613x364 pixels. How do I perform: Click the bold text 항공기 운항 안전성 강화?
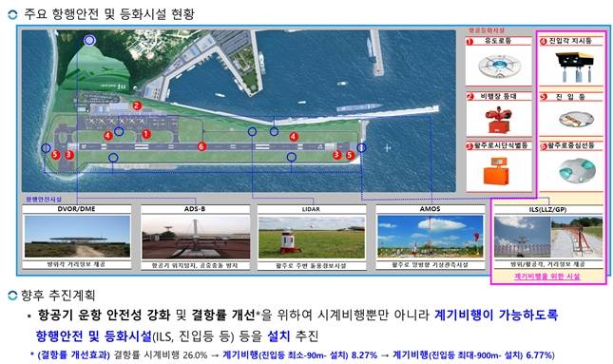click(x=104, y=315)
